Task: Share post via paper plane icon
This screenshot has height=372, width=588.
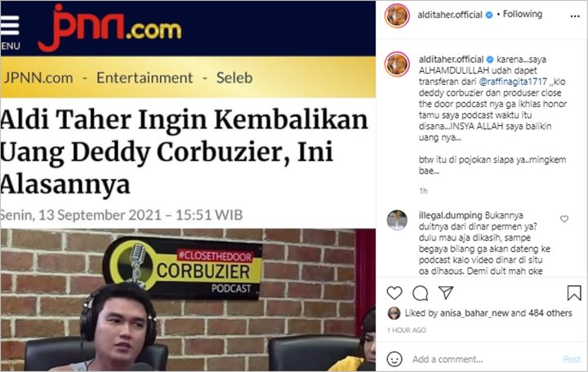Action: 446,293
